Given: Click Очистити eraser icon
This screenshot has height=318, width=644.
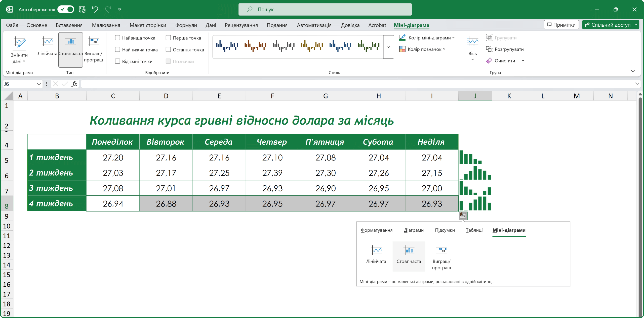Looking at the screenshot, I should click(x=489, y=61).
